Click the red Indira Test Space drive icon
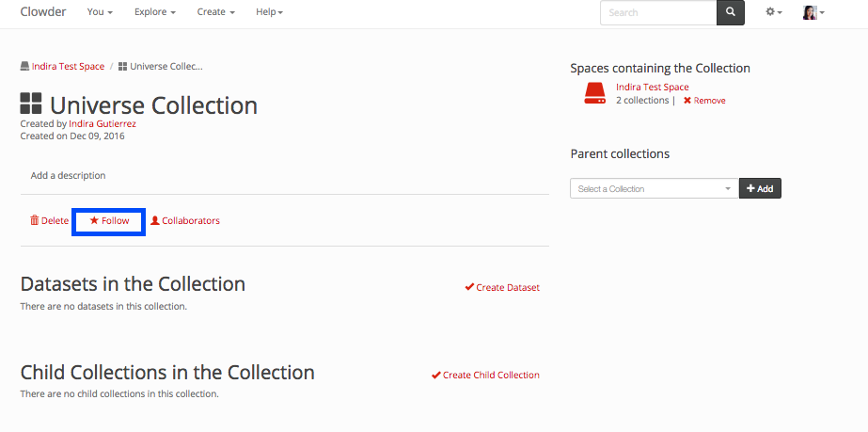 (x=594, y=93)
